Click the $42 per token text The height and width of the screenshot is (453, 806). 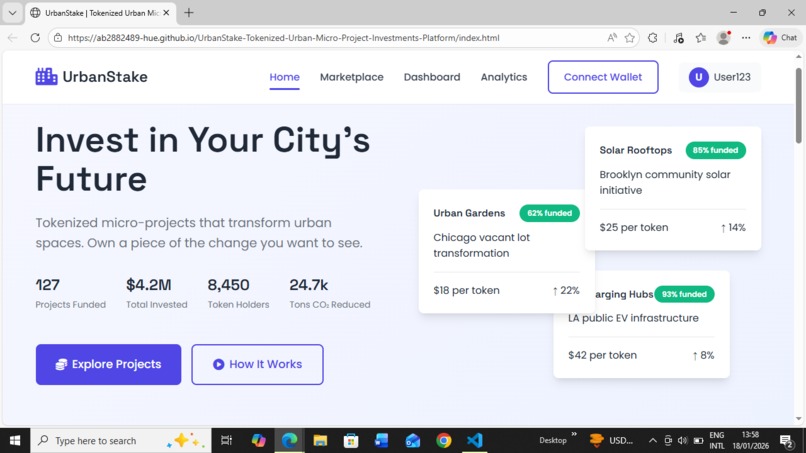(x=602, y=355)
